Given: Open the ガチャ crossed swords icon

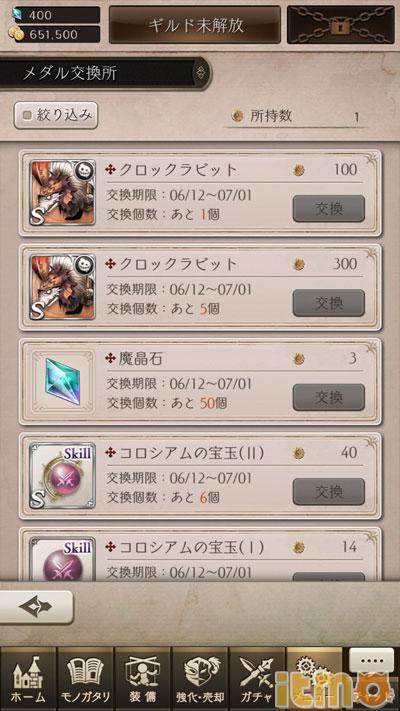Looking at the screenshot, I should 257,679.
